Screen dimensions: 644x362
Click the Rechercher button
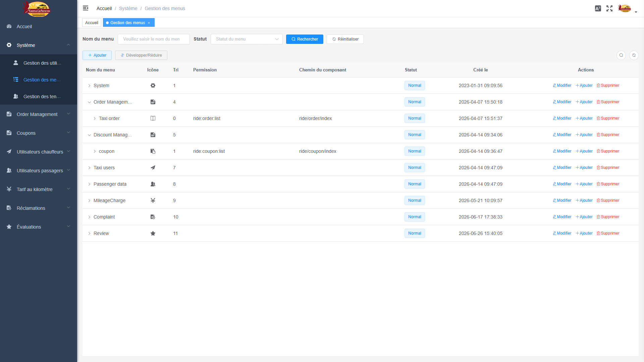[x=305, y=39]
